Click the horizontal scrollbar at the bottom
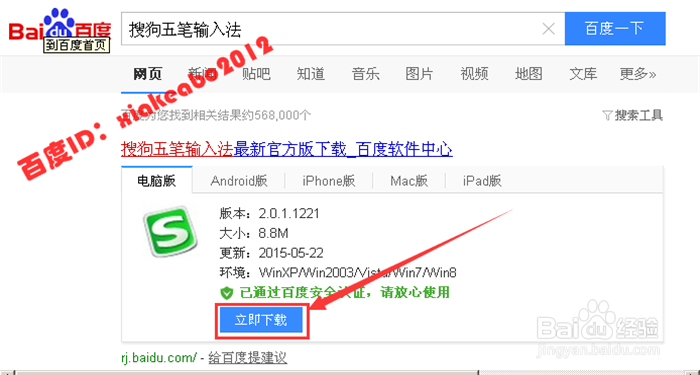Screen dimensions: 700x375 [x=247, y=372]
